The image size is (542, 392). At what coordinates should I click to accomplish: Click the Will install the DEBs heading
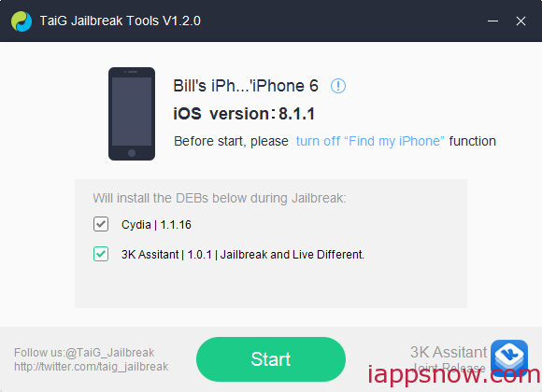click(220, 198)
